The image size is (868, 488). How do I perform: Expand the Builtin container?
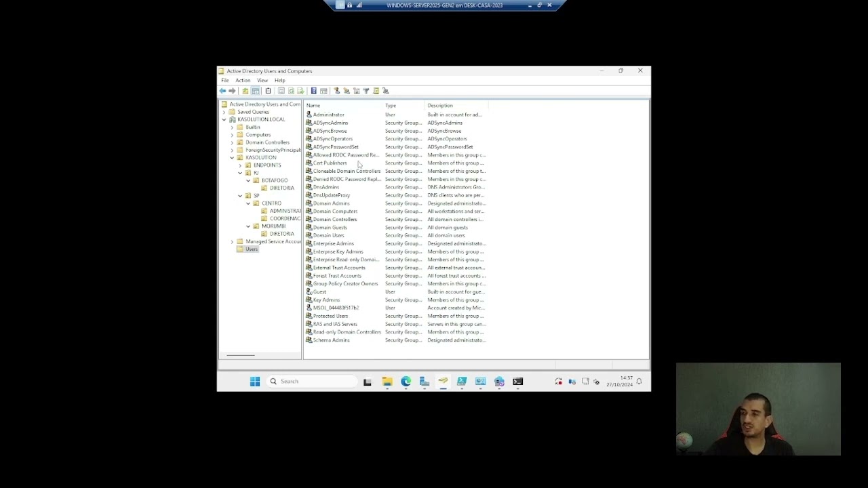click(x=232, y=127)
